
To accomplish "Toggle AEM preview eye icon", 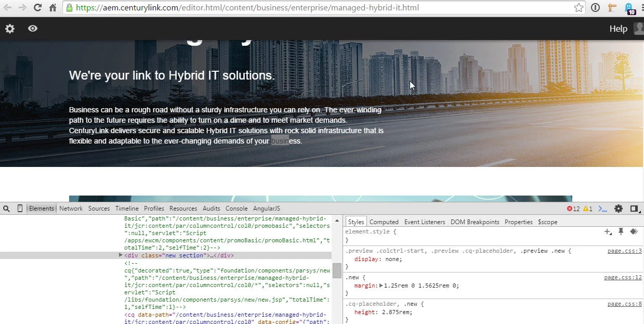I will pyautogui.click(x=33, y=29).
